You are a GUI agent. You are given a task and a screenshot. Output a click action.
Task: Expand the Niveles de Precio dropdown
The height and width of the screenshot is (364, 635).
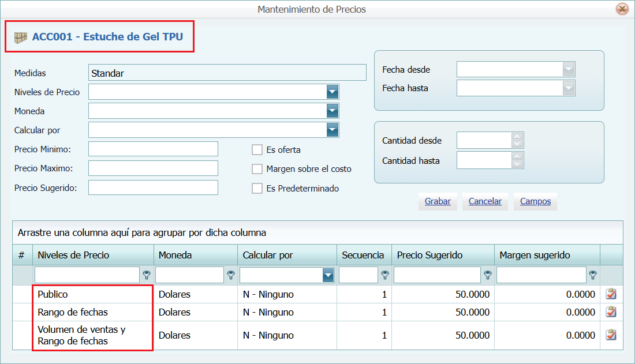332,92
